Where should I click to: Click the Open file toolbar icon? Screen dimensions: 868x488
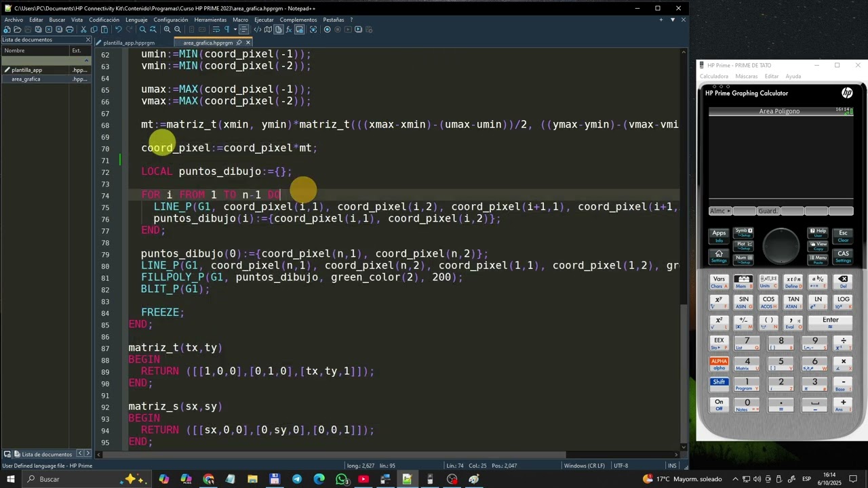click(17, 29)
